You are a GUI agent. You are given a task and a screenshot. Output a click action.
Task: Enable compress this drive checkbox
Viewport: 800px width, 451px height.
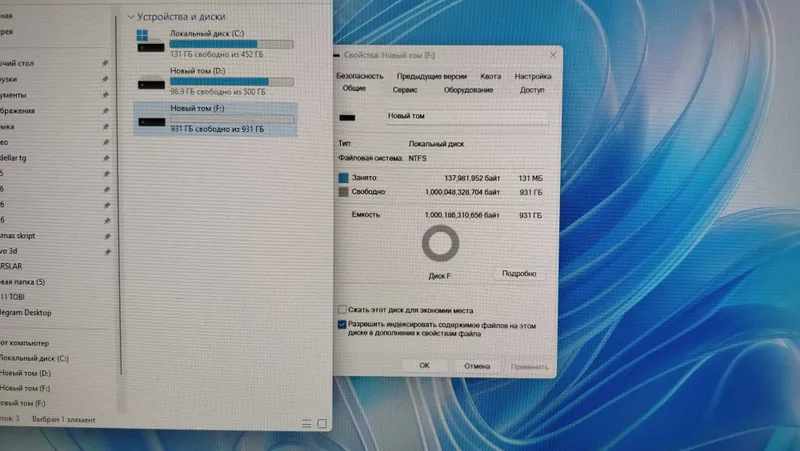(342, 310)
